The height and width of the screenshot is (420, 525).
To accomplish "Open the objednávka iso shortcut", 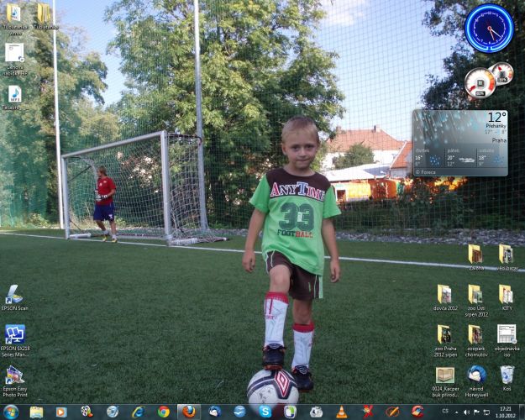I will click(x=507, y=341).
